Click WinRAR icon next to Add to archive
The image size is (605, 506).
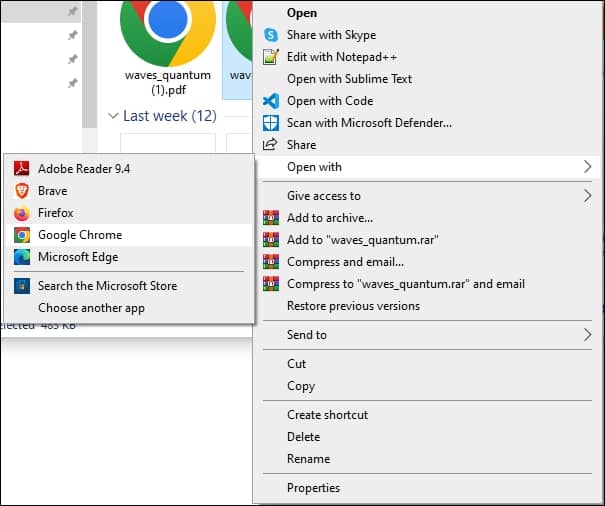[x=271, y=218]
